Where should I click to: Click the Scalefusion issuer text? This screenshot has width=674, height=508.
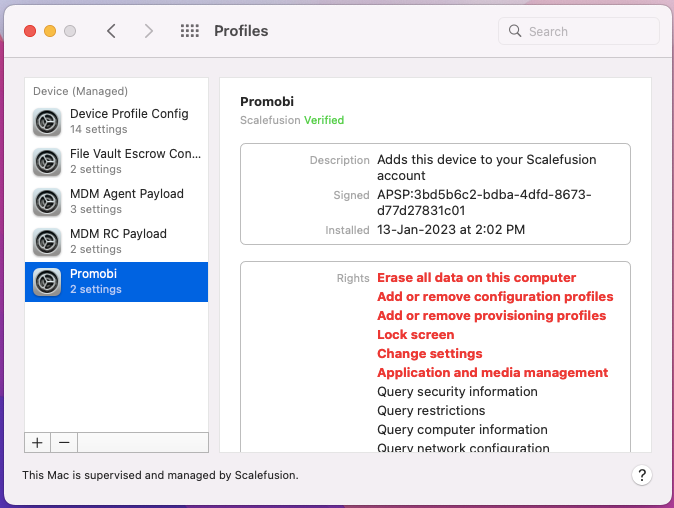(x=270, y=120)
